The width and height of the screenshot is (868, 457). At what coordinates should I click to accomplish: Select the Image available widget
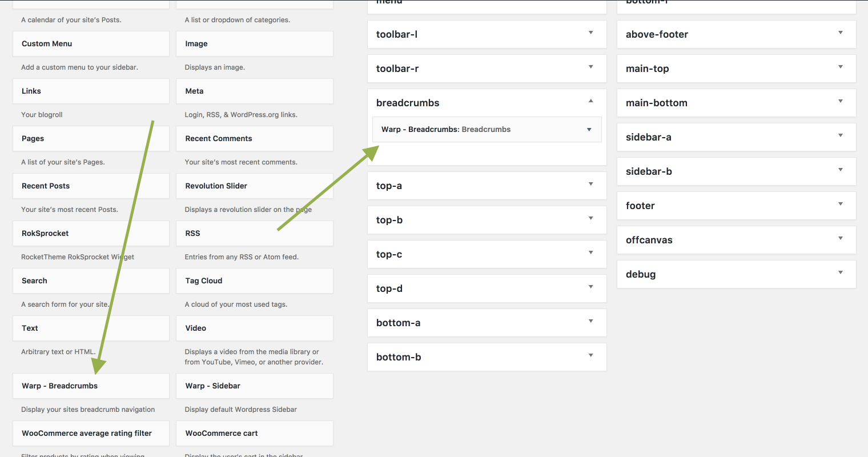coord(255,43)
